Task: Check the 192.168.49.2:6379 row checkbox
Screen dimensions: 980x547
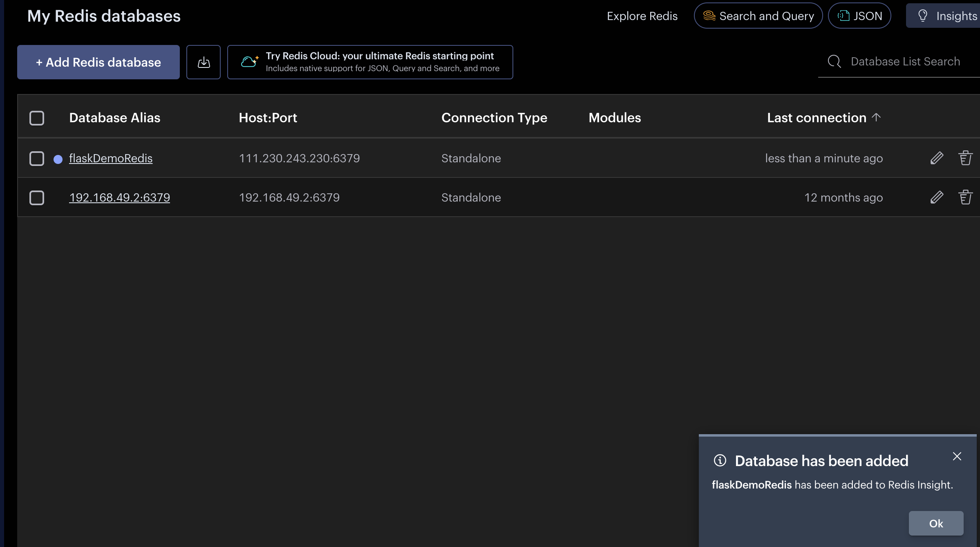Action: click(37, 198)
